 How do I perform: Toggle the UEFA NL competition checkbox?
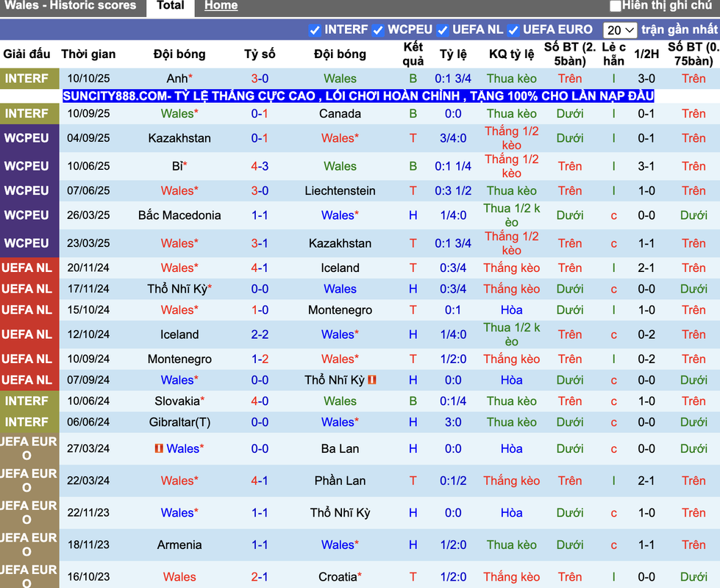(x=443, y=30)
